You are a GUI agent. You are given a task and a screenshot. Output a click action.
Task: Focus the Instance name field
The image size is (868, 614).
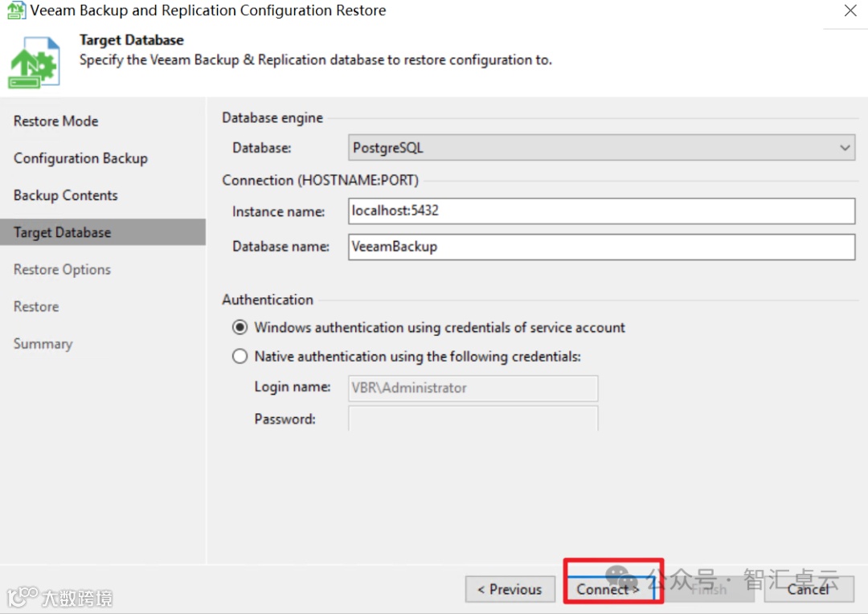coord(601,211)
